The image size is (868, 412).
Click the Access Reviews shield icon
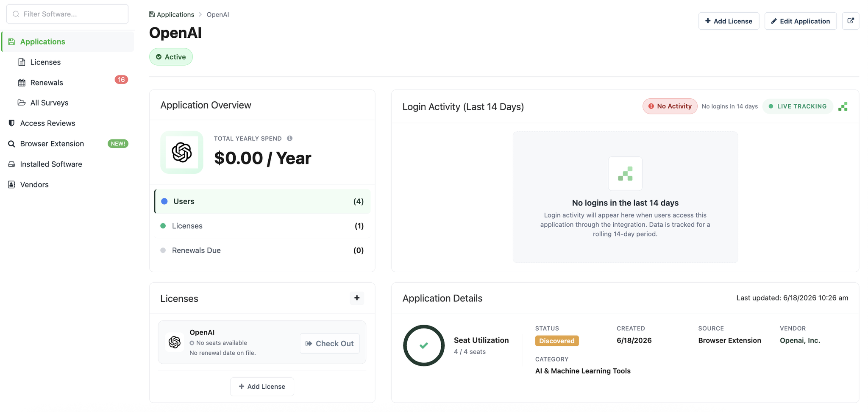coord(11,123)
